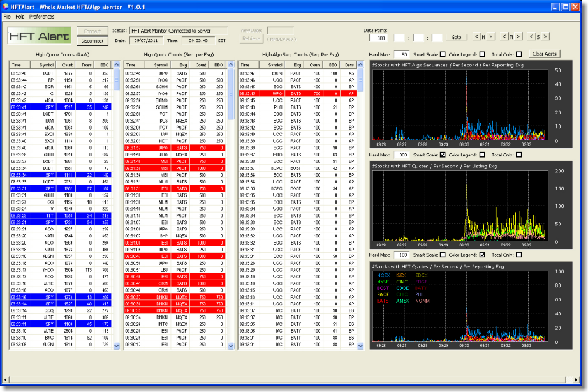Enable Smart Scale for HFT Quotes Per Reporting Exg chart

point(443,255)
